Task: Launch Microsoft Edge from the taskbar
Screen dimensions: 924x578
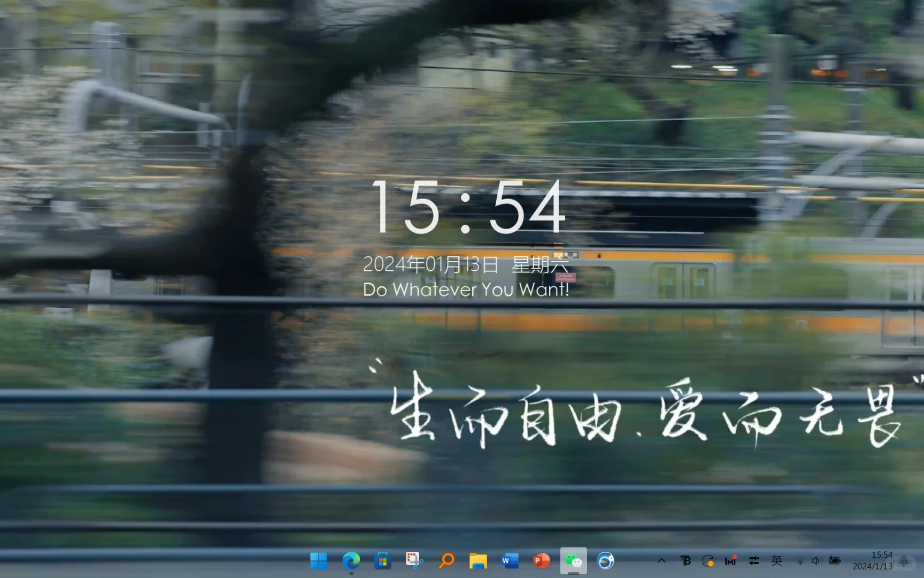Action: click(351, 561)
